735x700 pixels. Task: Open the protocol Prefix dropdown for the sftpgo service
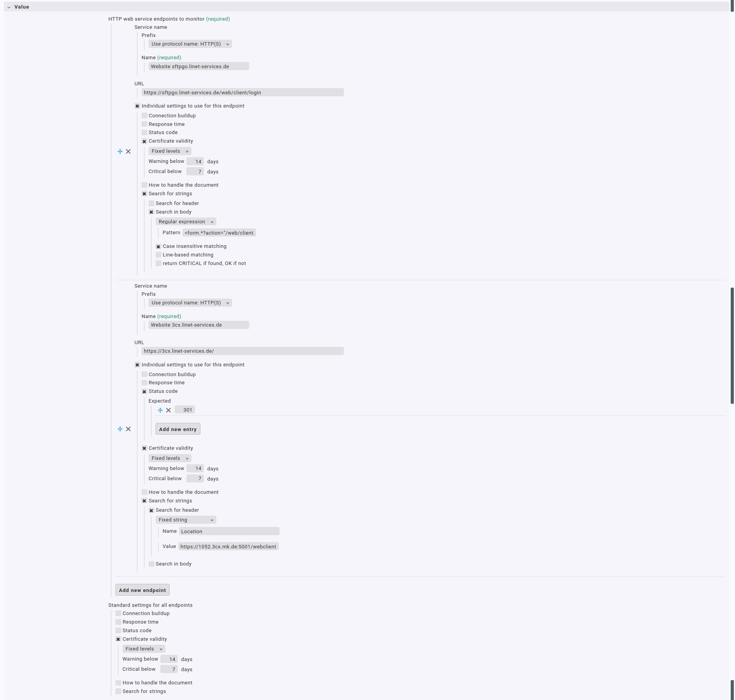tap(190, 44)
